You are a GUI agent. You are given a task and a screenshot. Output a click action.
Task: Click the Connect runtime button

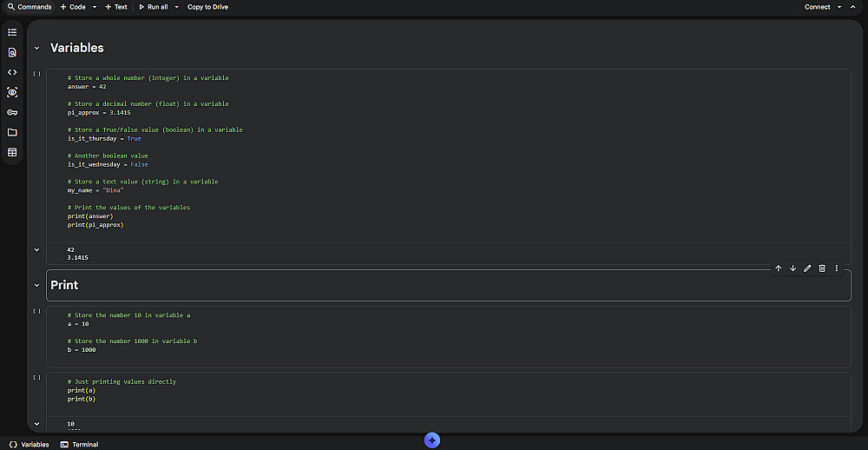[x=817, y=7]
